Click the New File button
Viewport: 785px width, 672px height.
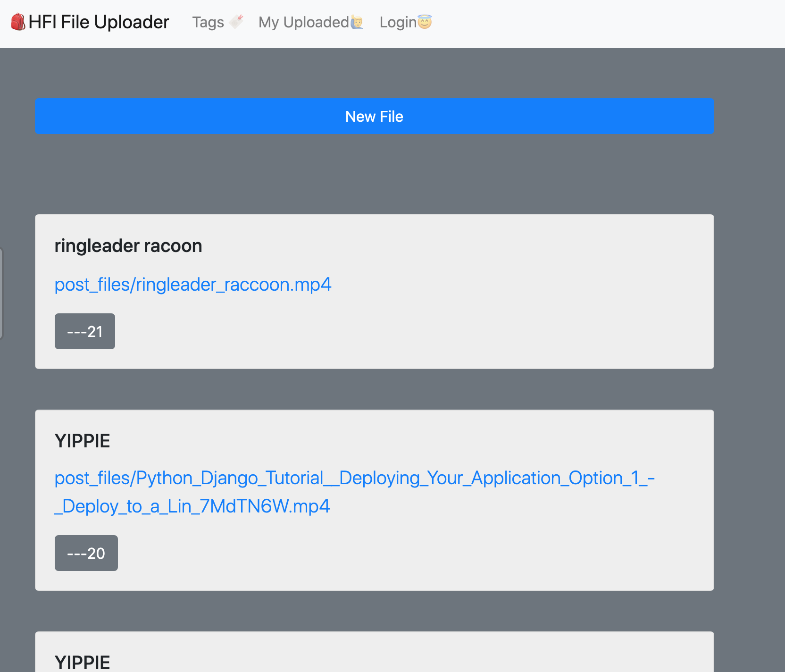click(374, 116)
